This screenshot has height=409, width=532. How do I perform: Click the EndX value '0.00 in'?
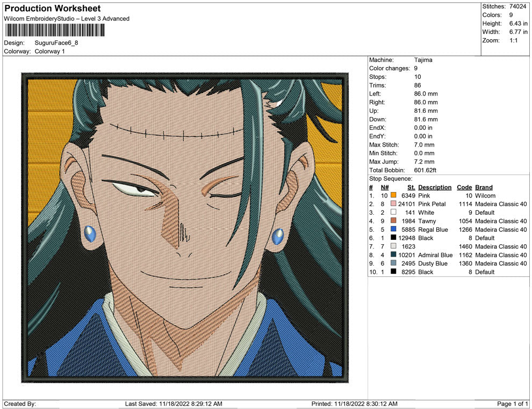pos(423,128)
